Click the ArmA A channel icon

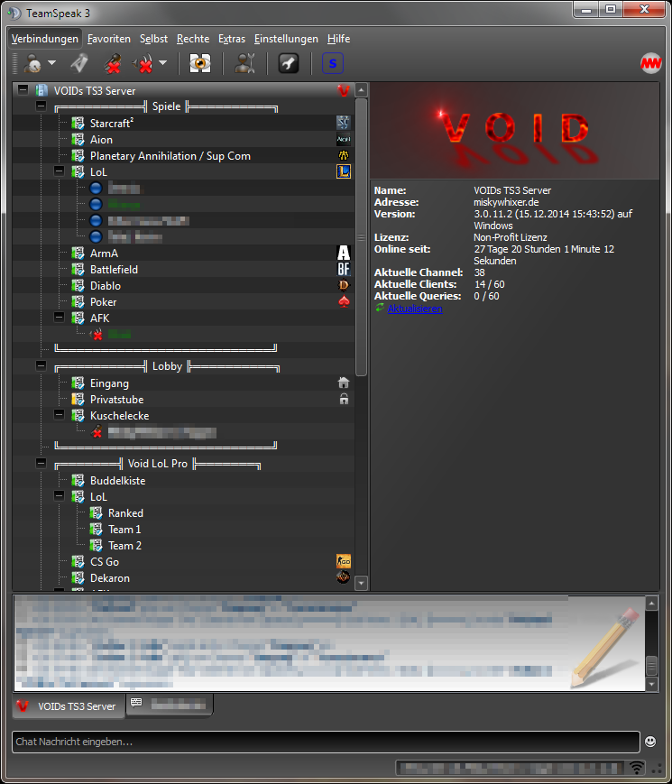click(x=344, y=253)
